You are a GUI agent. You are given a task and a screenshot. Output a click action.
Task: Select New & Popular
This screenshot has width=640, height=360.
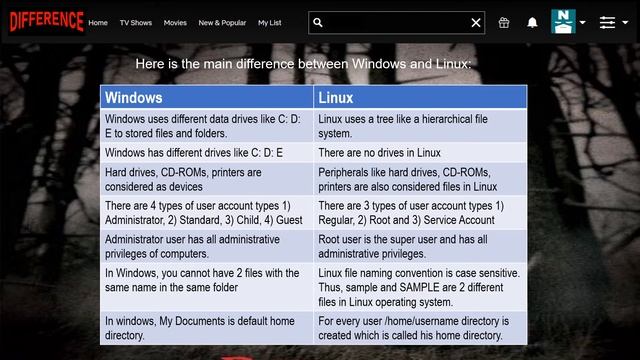[x=222, y=23]
